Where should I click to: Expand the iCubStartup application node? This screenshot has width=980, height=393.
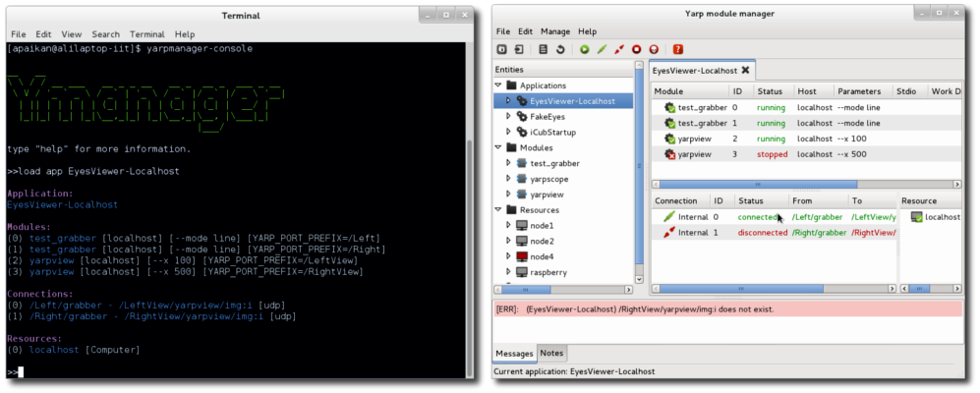(508, 132)
